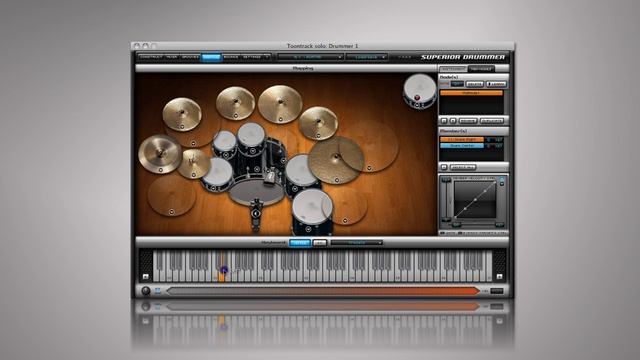
Task: Toggle the lower small button right of velocity curve
Action: [502, 184]
